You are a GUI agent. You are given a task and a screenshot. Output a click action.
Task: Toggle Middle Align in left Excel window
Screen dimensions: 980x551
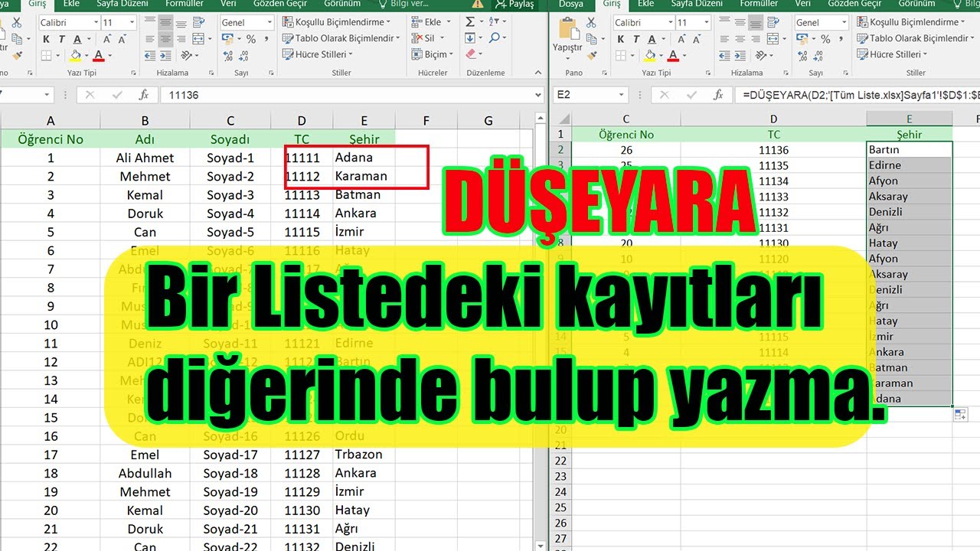pyautogui.click(x=166, y=23)
